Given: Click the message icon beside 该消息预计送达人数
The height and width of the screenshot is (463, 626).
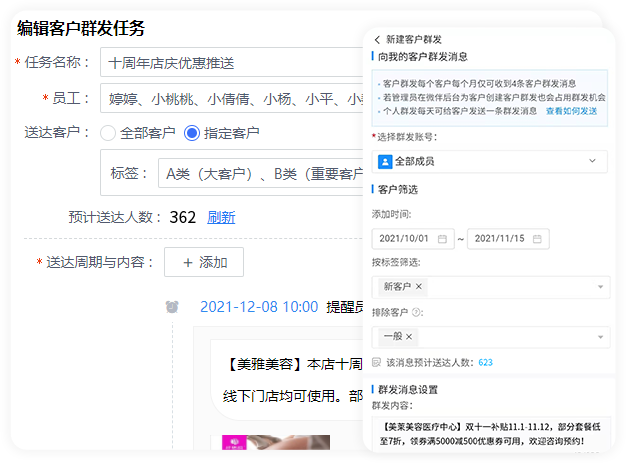Looking at the screenshot, I should pos(376,362).
